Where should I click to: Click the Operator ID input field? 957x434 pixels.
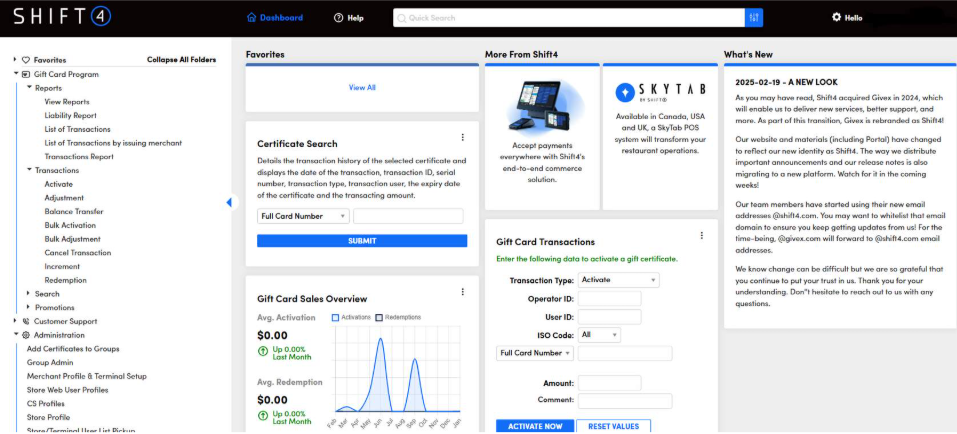[x=609, y=299]
